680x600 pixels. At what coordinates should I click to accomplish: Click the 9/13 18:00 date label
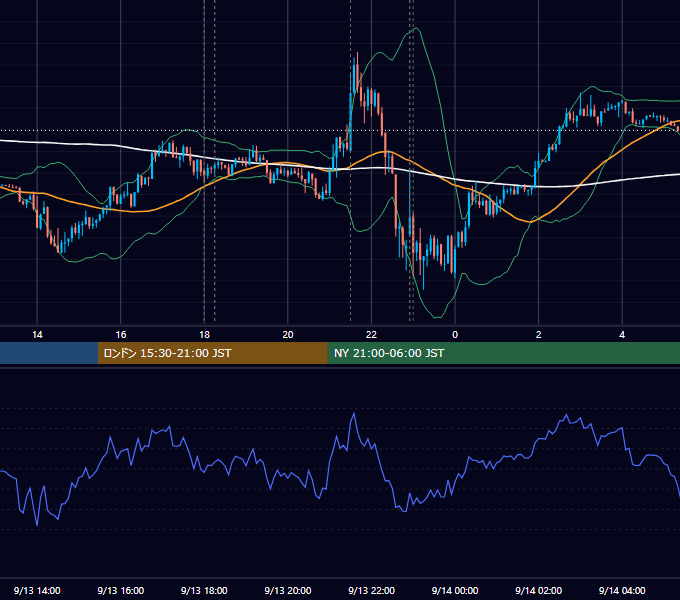tap(204, 590)
